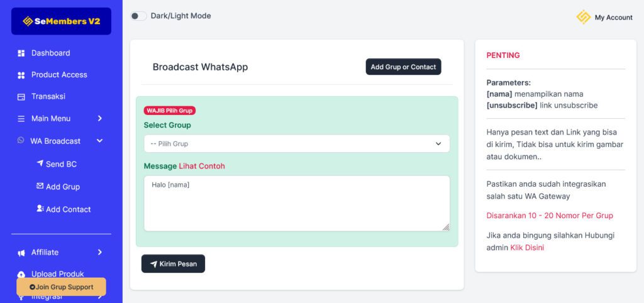Toggle the Dark/Light Mode switch

pyautogui.click(x=138, y=16)
